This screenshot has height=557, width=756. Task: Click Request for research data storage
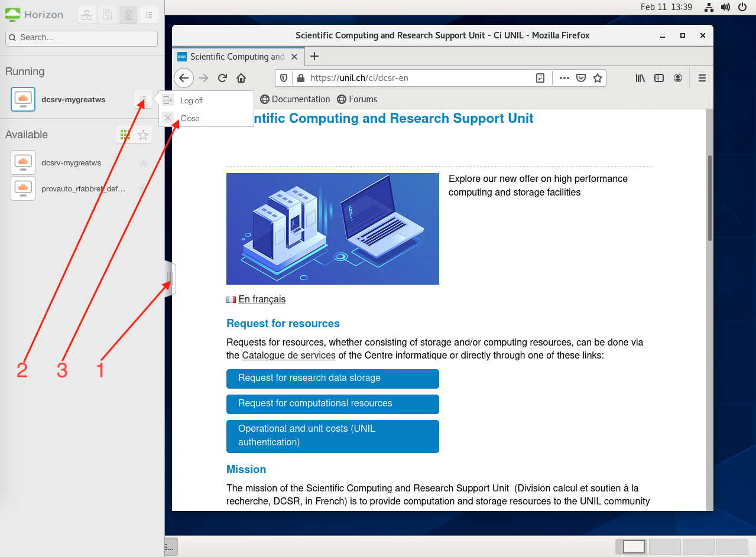click(x=332, y=379)
